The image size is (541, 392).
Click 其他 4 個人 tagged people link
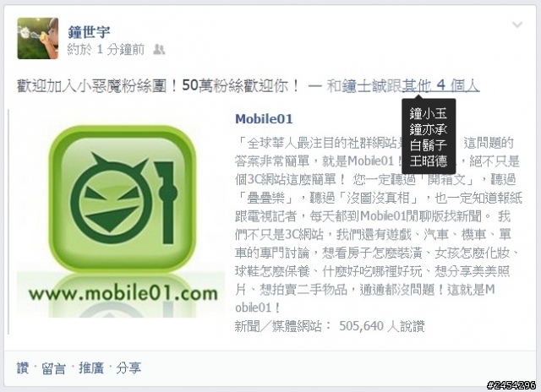tap(441, 85)
